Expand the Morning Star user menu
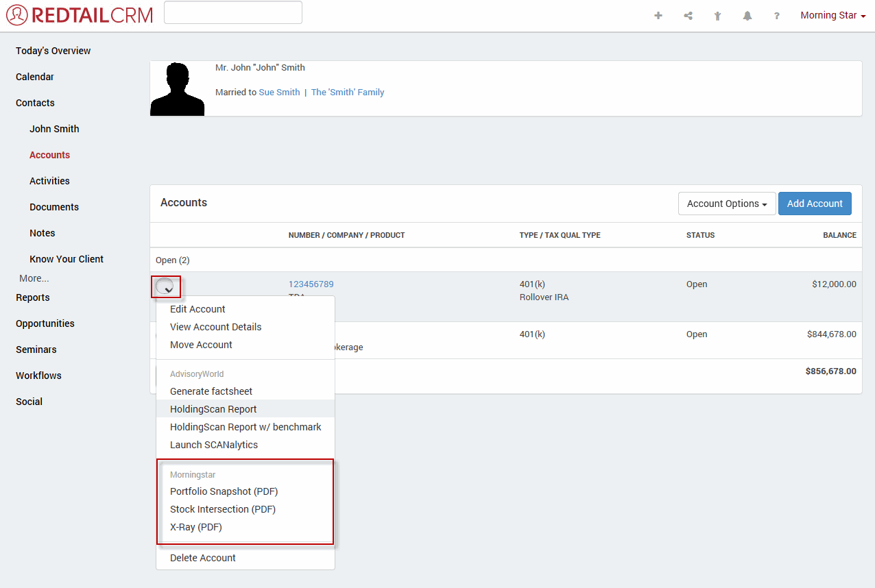 coord(832,15)
